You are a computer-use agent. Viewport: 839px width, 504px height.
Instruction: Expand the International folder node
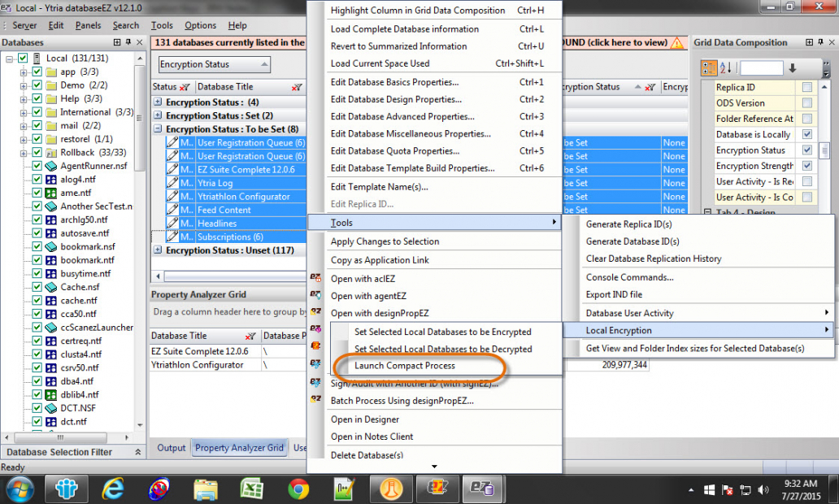click(23, 112)
